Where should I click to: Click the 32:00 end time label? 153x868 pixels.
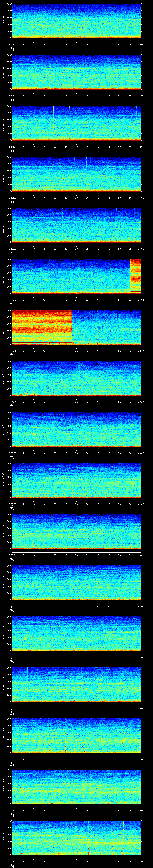pyautogui.click(x=141, y=147)
